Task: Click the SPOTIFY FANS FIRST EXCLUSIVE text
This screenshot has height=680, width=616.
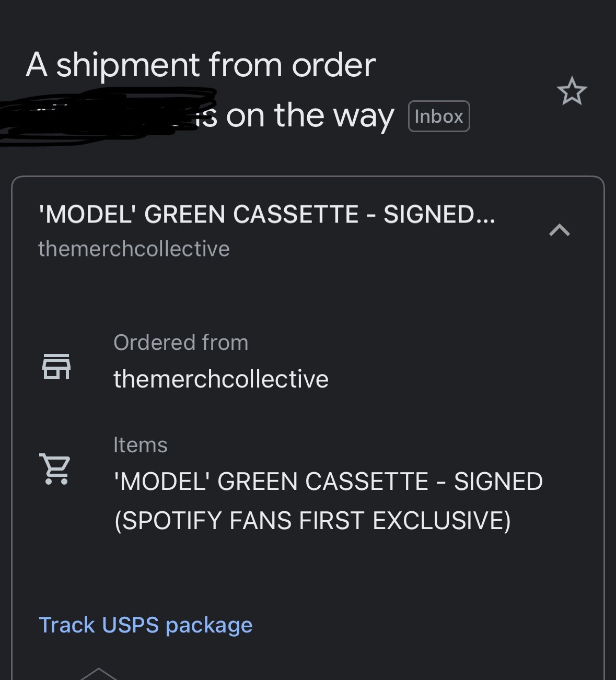Action: pyautogui.click(x=312, y=521)
